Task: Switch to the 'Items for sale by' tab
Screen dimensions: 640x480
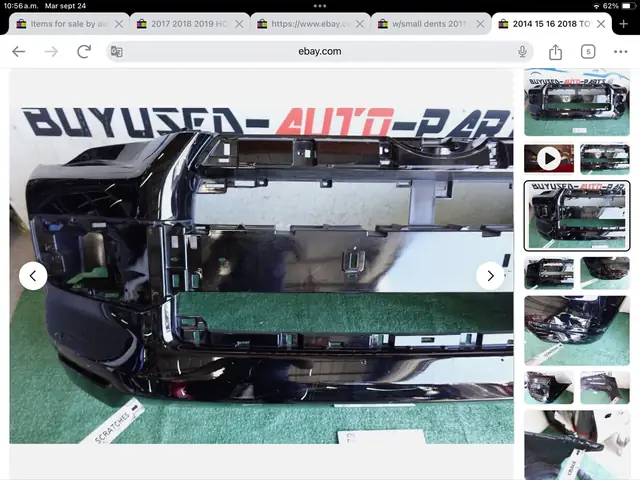Action: [x=69, y=24]
